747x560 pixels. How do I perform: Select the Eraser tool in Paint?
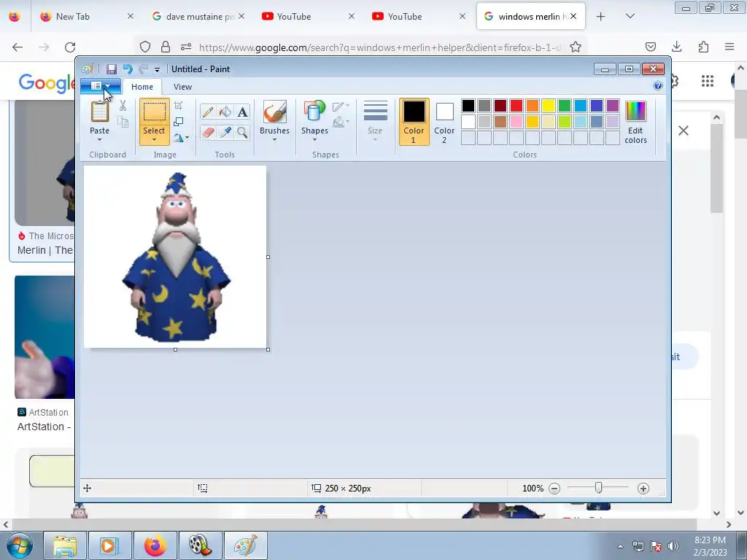click(x=207, y=132)
